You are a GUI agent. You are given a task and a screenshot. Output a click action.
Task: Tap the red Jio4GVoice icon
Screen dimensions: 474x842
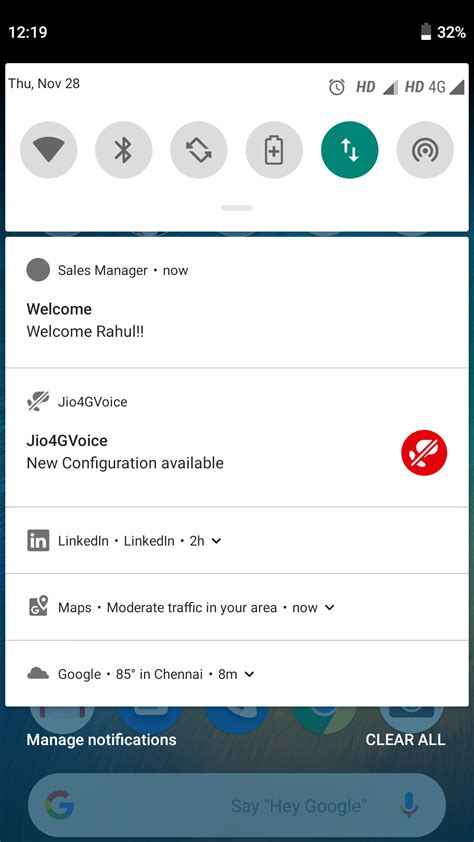point(424,452)
